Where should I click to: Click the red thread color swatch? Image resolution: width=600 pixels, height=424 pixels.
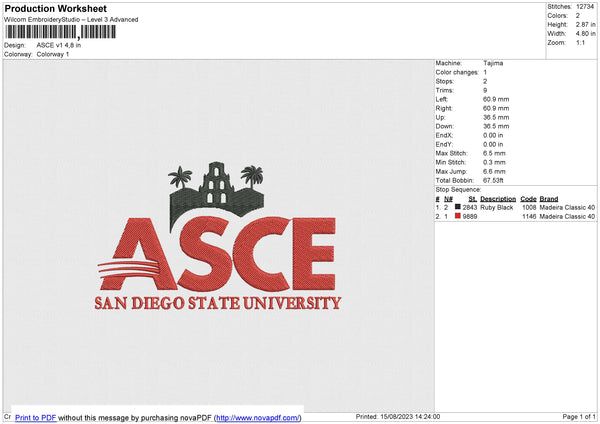click(x=457, y=216)
